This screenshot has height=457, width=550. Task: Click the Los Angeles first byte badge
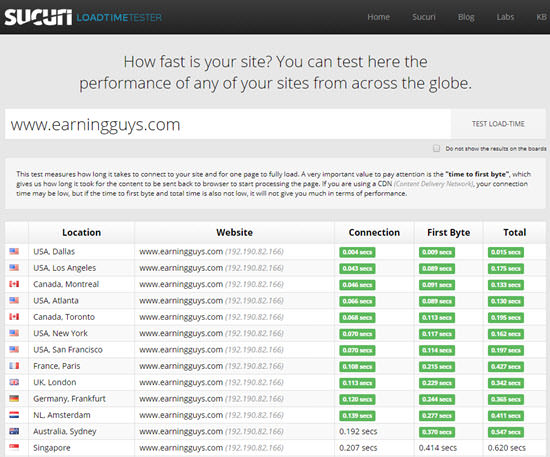437,269
